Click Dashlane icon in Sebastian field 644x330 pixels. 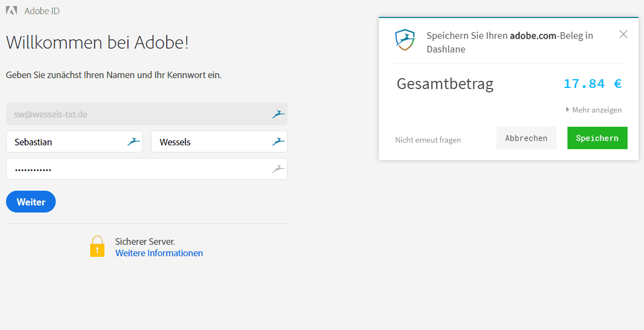click(x=133, y=142)
